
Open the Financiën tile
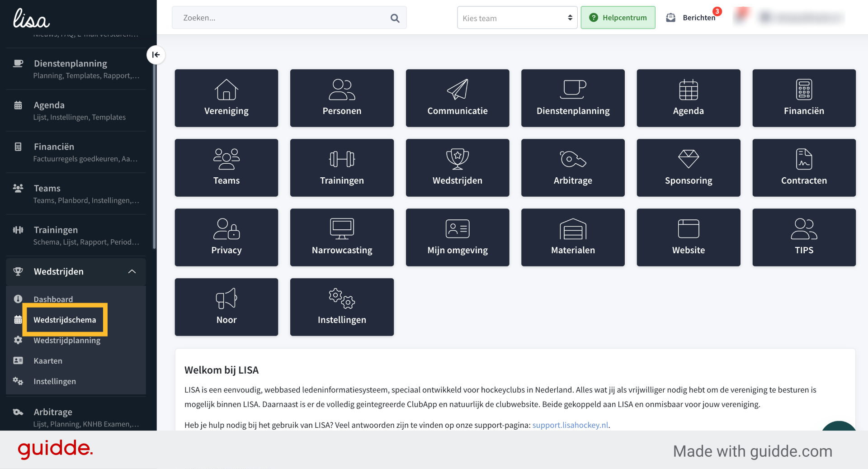tap(804, 98)
